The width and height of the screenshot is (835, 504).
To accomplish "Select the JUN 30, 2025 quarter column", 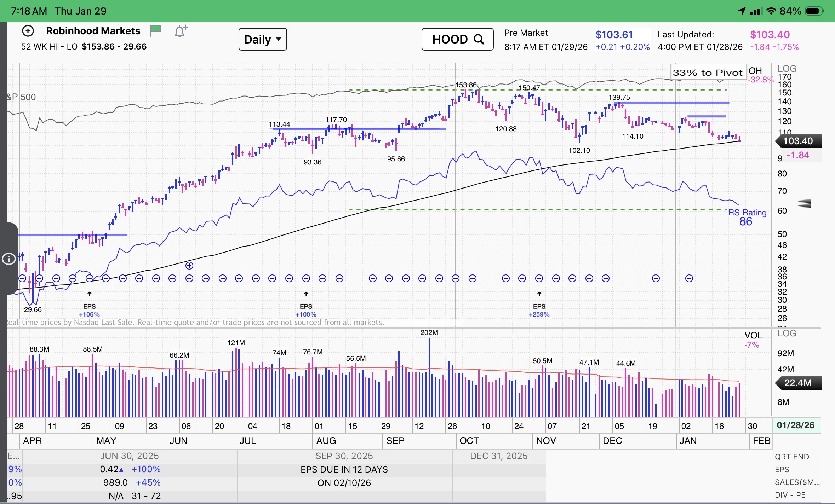I will point(129,456).
